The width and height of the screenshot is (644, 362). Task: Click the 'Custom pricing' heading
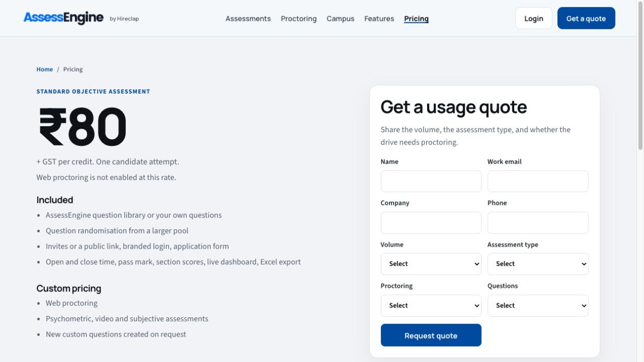pyautogui.click(x=69, y=288)
